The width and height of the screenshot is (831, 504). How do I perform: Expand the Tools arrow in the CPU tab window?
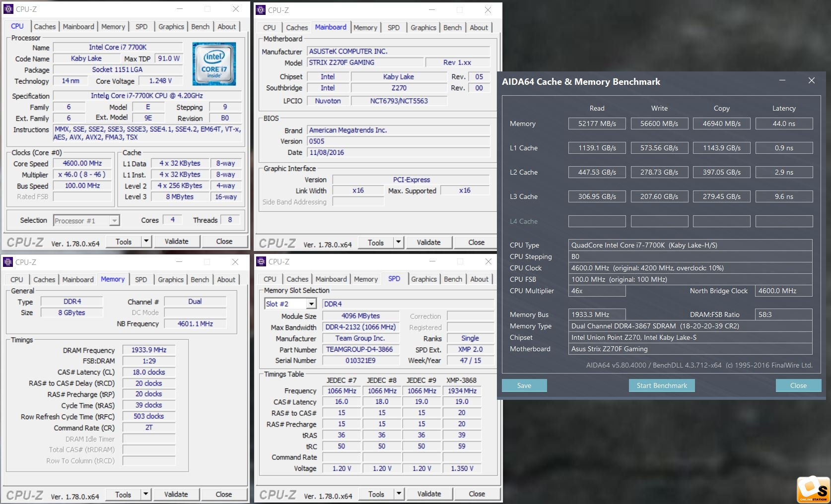click(x=146, y=242)
